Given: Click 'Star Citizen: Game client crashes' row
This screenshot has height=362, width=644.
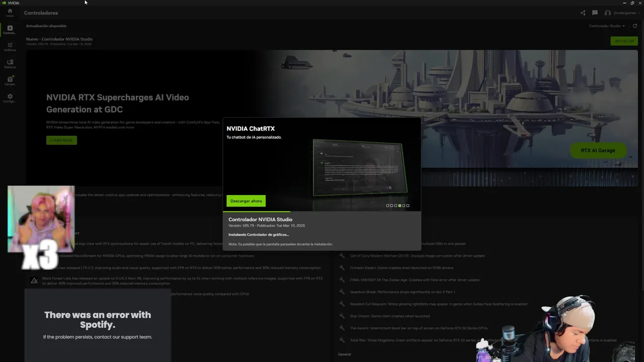Looking at the screenshot, I should (x=390, y=316).
